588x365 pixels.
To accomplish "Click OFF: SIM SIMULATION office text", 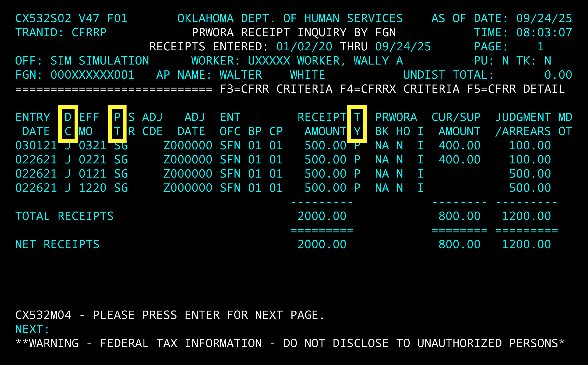I will 82,61.
